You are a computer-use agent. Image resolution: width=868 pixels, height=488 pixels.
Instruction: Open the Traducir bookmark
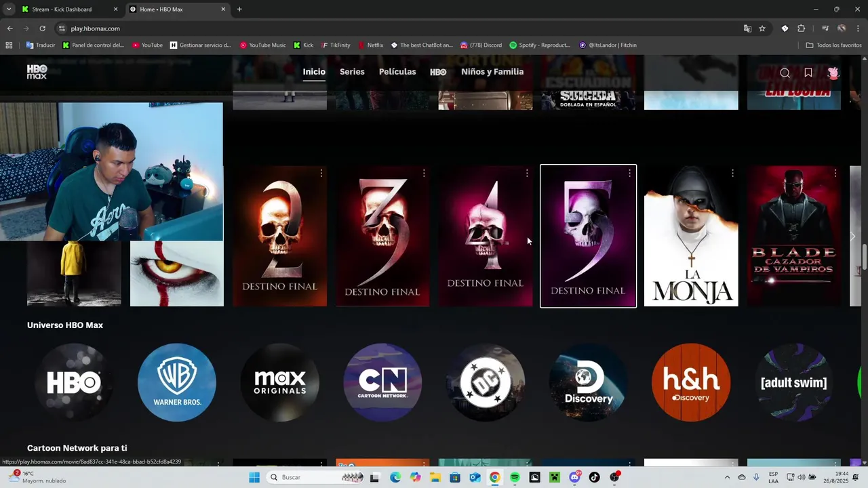41,45
